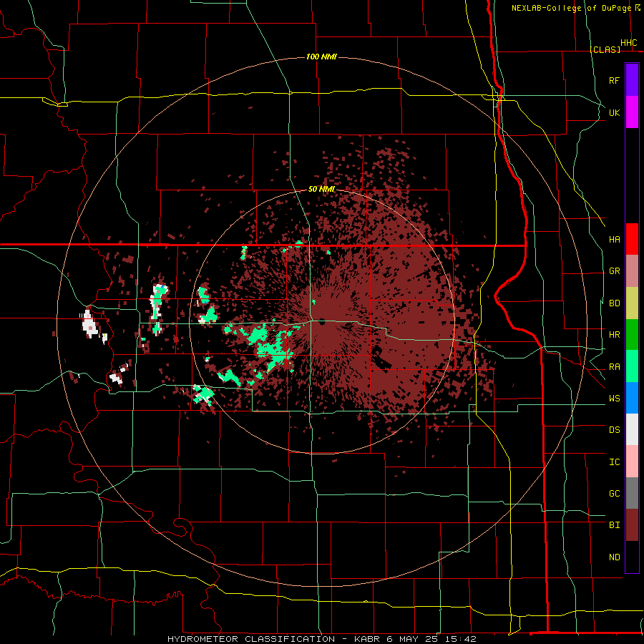Image resolution: width=644 pixels, height=644 pixels.
Task: Click the GR legend color swatch
Action: (x=632, y=271)
